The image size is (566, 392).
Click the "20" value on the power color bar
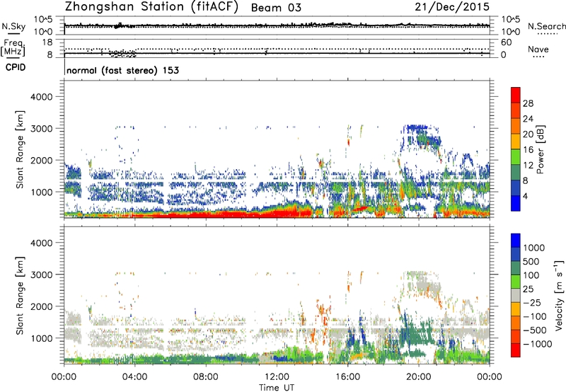(528, 134)
